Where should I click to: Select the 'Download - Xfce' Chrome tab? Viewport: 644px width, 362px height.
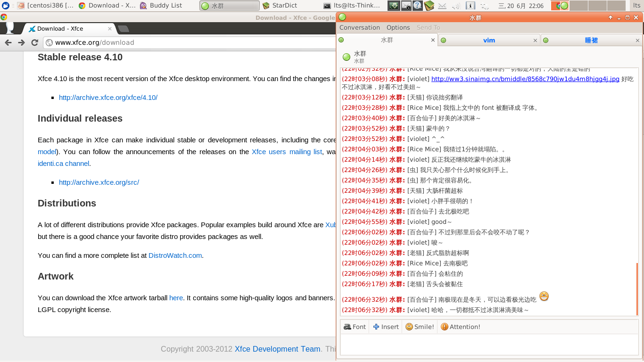[69, 29]
